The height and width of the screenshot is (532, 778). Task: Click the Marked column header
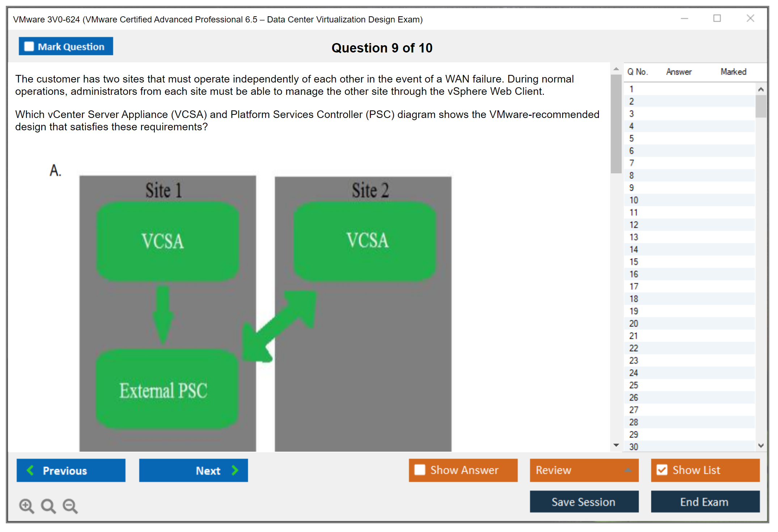tap(733, 72)
